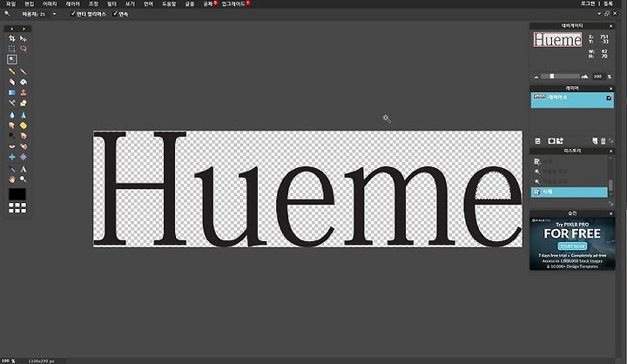Select the Dodge tool

coord(12,136)
